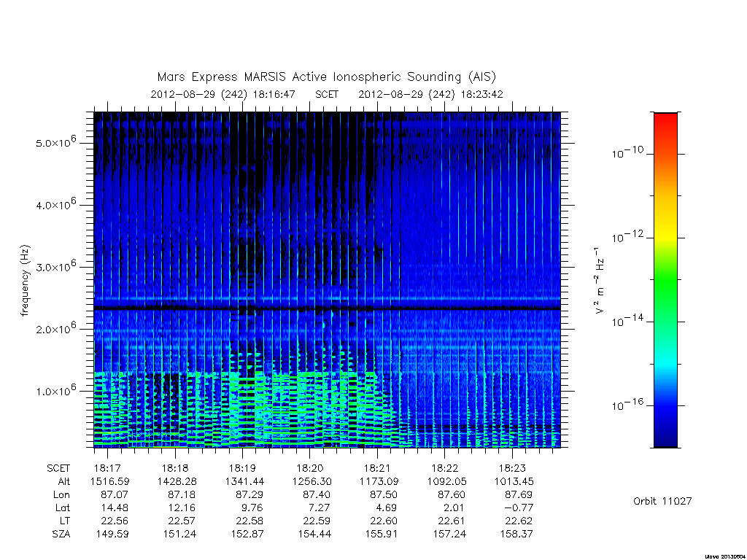This screenshot has height=560, width=747.
Task: Click latitude value 4.69
Action: point(387,507)
